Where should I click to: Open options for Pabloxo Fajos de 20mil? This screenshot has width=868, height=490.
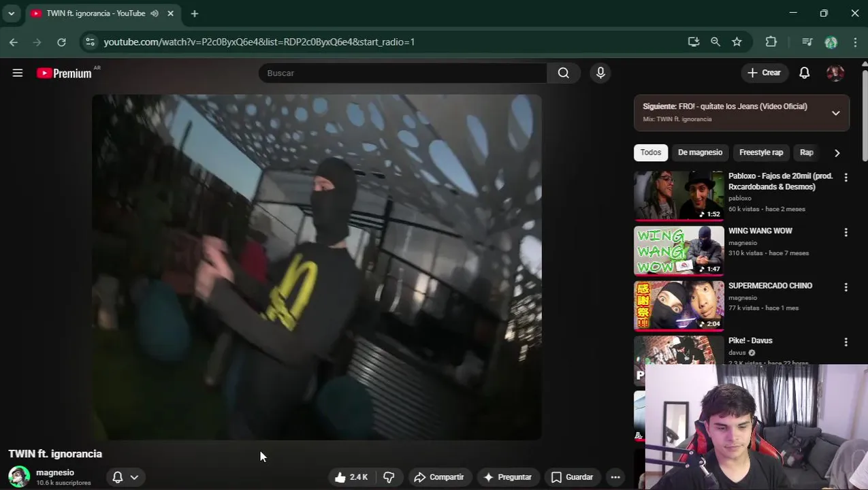click(x=846, y=177)
